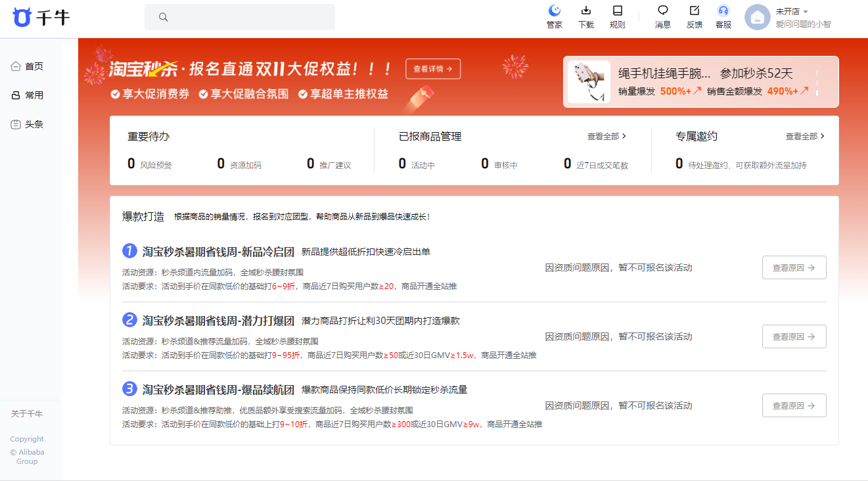Screen dimensions: 868x481
Task: Open the 规则 rules icon
Action: pos(618,11)
